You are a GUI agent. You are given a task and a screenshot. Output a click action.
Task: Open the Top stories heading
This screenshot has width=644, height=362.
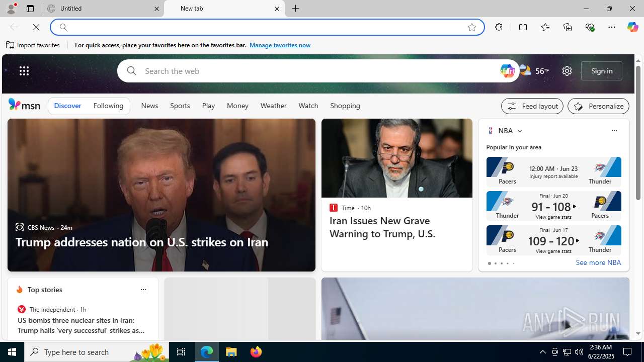(45, 290)
